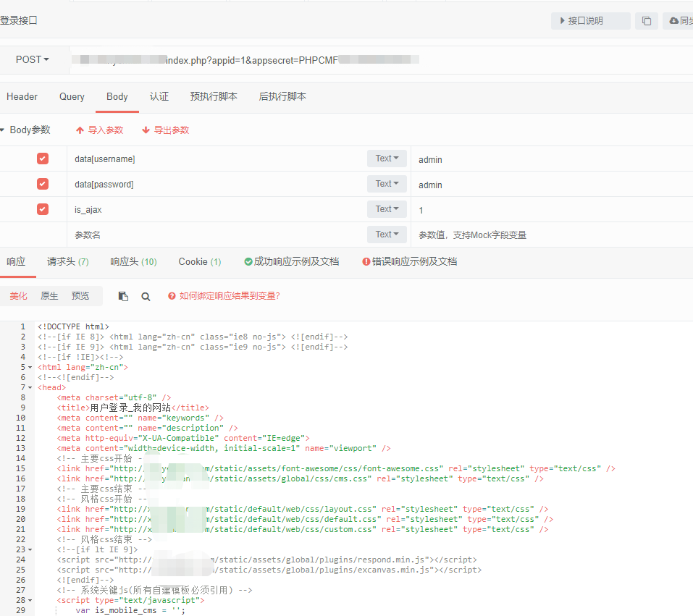Screen dimensions: 693x616
Task: Collapse the head fold arrow on line 7
Action: (x=30, y=388)
